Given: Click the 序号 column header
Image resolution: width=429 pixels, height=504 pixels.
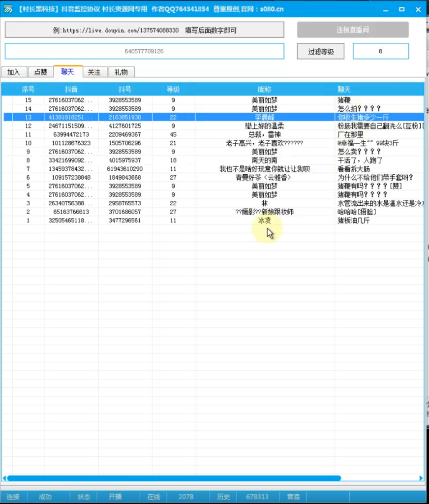Looking at the screenshot, I should [28, 90].
